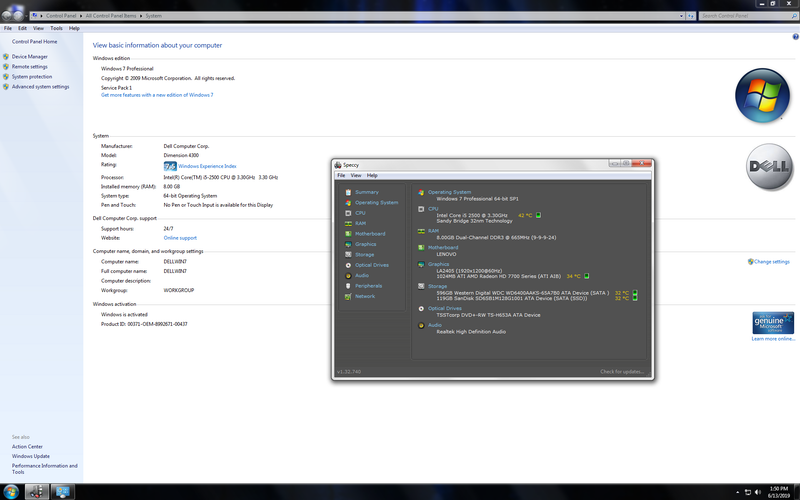Expand the arrow after All Control Panel Items
Viewport: 800px width, 500px height.
pyautogui.click(x=141, y=16)
